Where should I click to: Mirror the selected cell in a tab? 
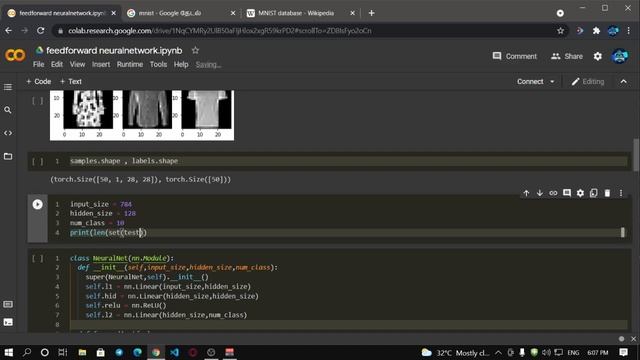point(593,193)
